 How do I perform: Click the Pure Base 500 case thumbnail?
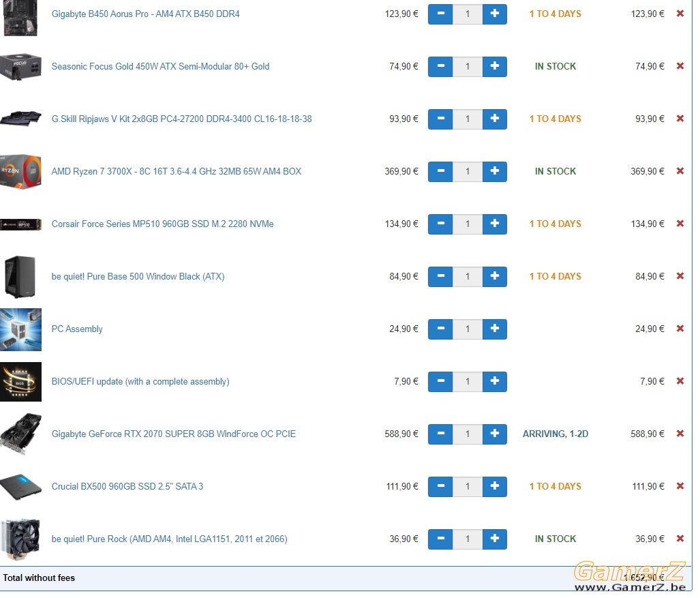point(20,277)
